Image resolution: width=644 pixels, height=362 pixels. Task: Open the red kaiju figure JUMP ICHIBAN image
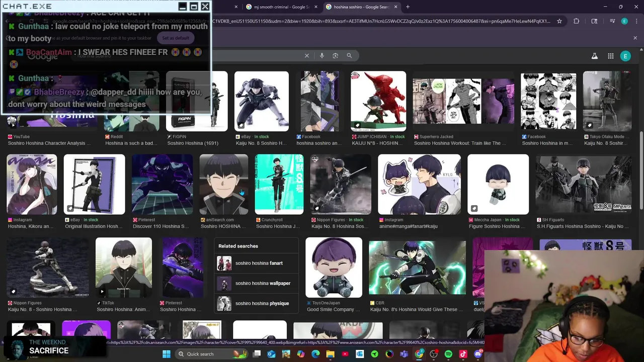click(378, 101)
